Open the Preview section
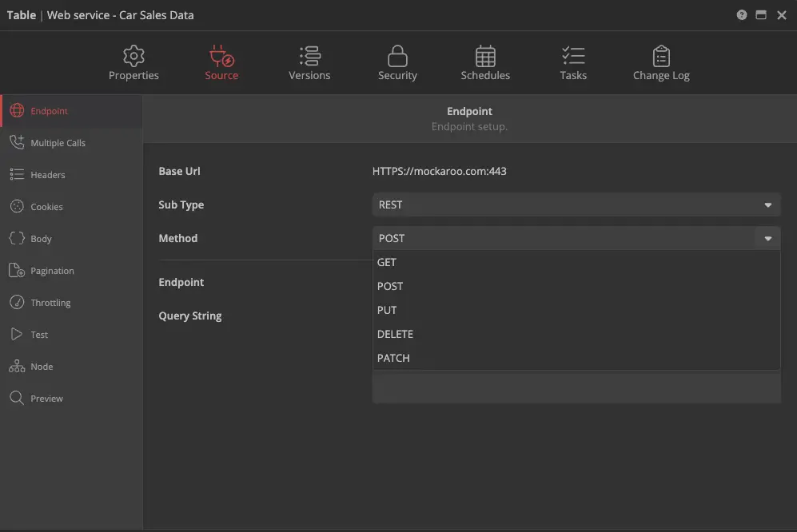This screenshot has width=797, height=532. pos(46,399)
